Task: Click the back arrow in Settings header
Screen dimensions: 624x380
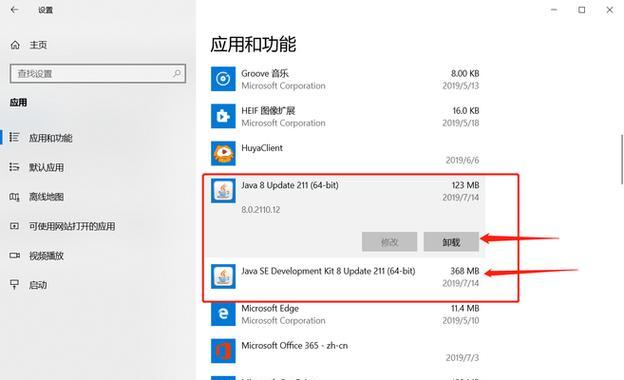Action: pyautogui.click(x=15, y=10)
